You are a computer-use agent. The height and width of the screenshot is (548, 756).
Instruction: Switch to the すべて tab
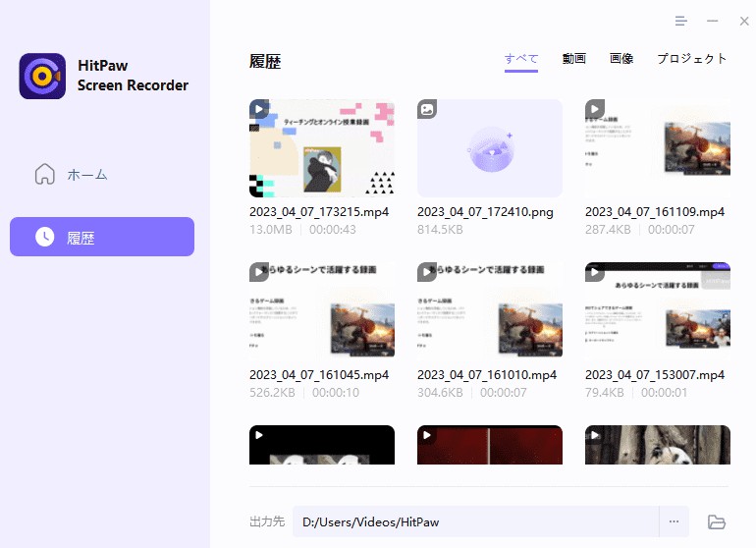pos(521,59)
